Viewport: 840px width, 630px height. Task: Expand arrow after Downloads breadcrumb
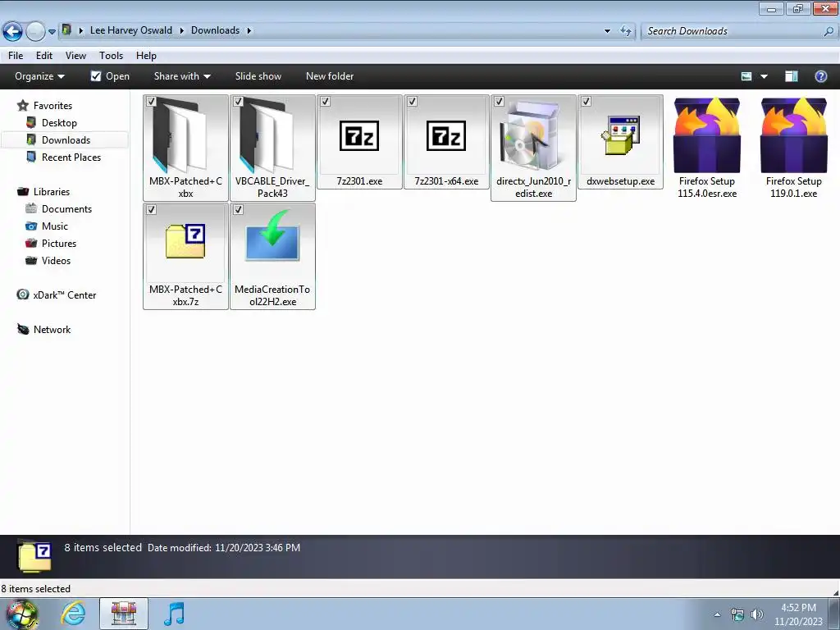coord(249,31)
